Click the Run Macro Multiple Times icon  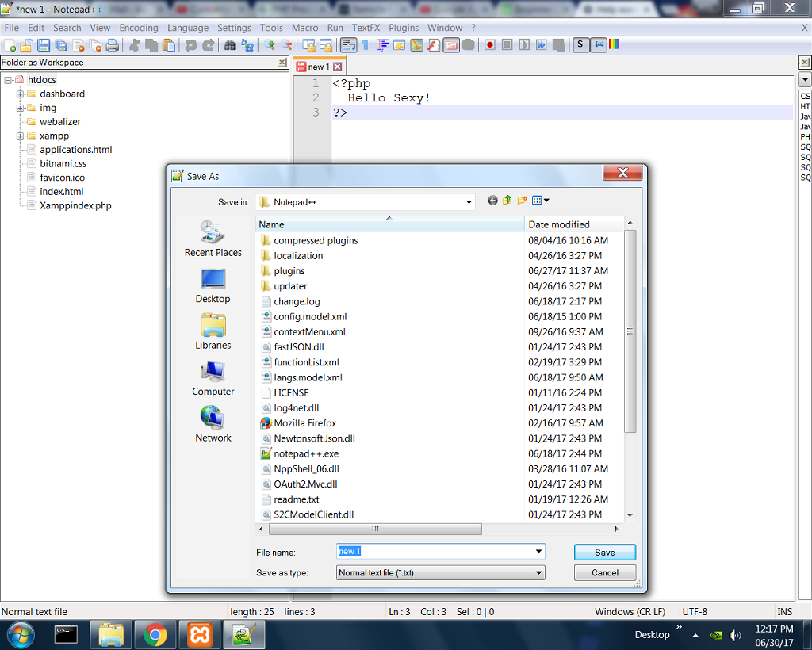pyautogui.click(x=541, y=45)
